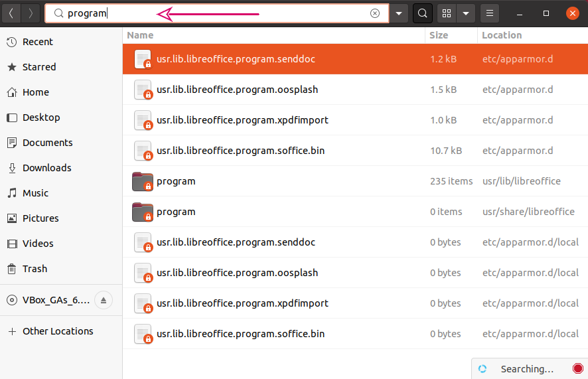Close the Files window

point(573,13)
